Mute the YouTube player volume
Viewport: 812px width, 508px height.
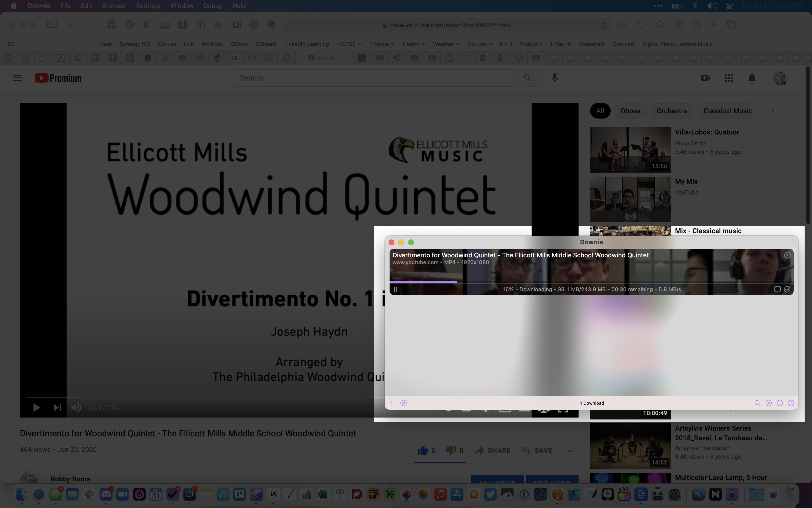pos(76,408)
